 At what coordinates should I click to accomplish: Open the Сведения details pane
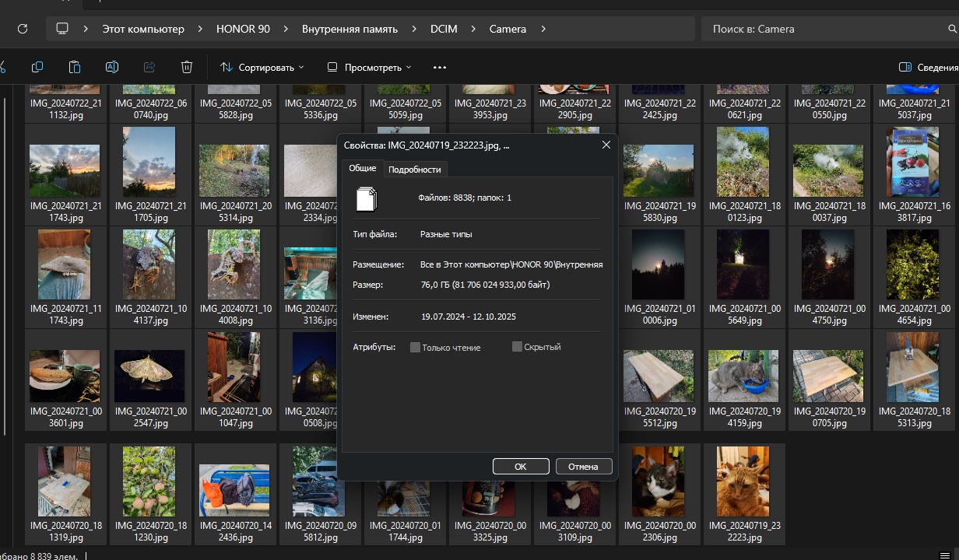(928, 68)
